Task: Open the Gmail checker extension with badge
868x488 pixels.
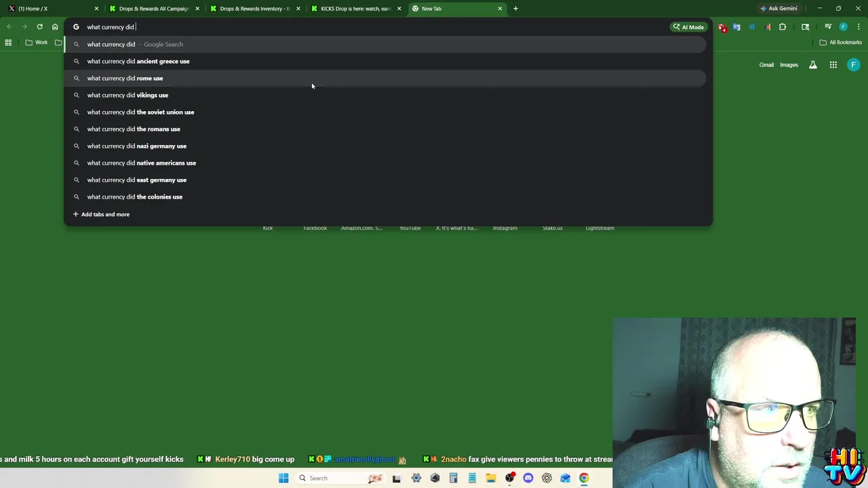Action: 722,27
